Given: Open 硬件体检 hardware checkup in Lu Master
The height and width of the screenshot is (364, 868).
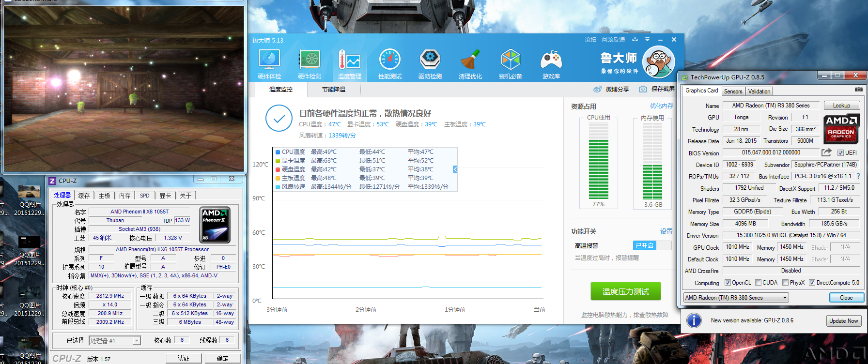Looking at the screenshot, I should (x=269, y=64).
